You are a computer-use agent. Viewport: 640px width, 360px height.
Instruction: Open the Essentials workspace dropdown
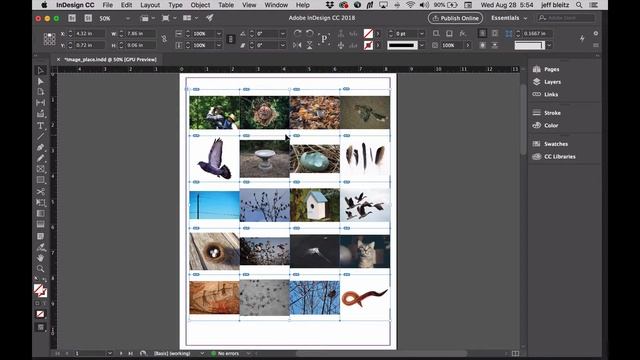click(509, 18)
